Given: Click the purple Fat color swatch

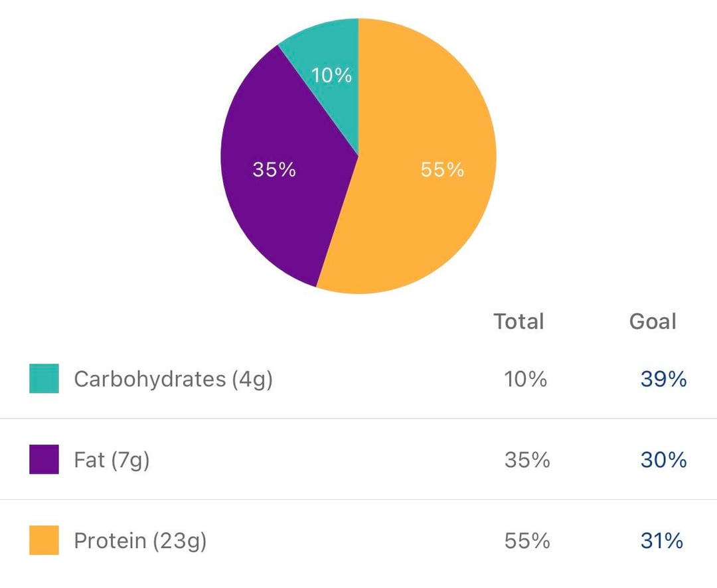Looking at the screenshot, I should click(x=44, y=459).
